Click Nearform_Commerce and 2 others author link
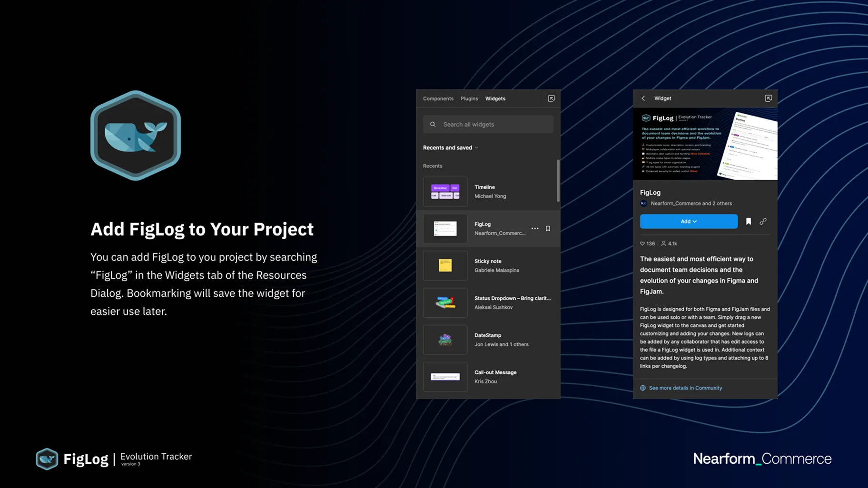Image resolution: width=868 pixels, height=488 pixels. [x=690, y=204]
